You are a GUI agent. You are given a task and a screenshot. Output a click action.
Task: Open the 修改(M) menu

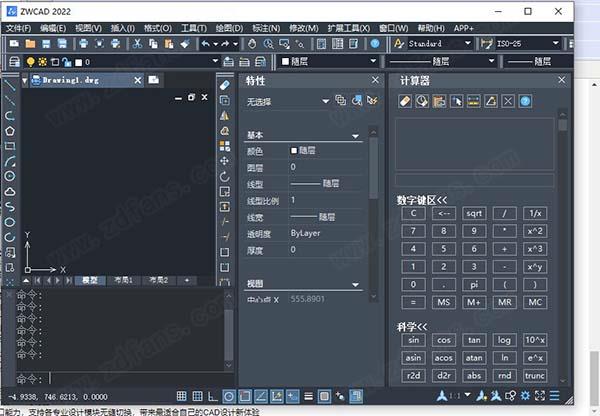point(304,28)
